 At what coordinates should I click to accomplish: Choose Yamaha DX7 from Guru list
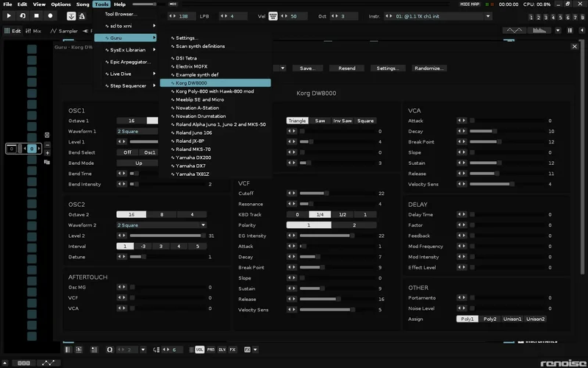pyautogui.click(x=192, y=166)
